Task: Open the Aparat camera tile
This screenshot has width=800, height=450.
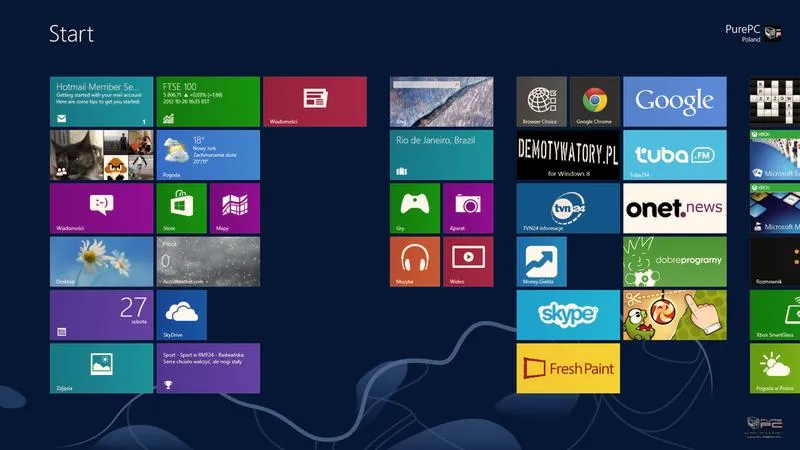Action: 468,208
